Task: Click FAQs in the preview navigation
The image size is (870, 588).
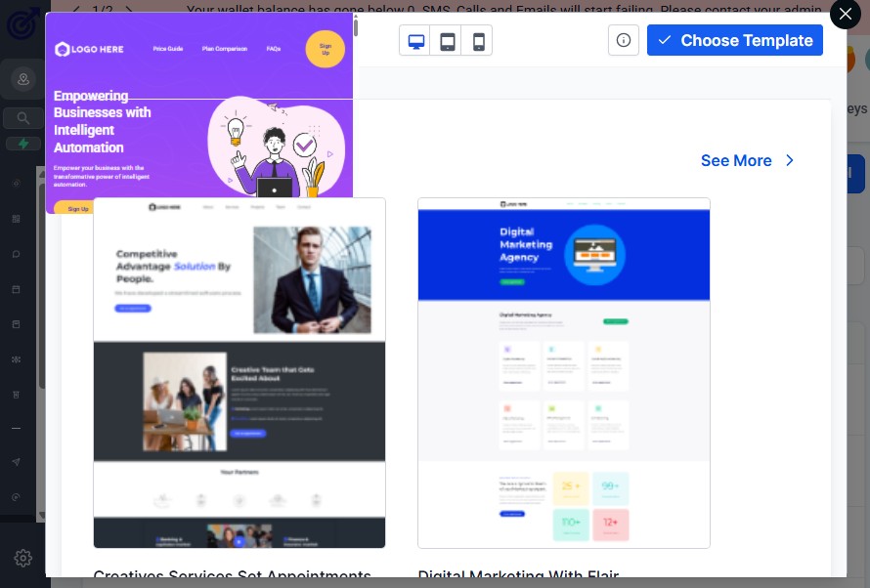Action: click(274, 49)
